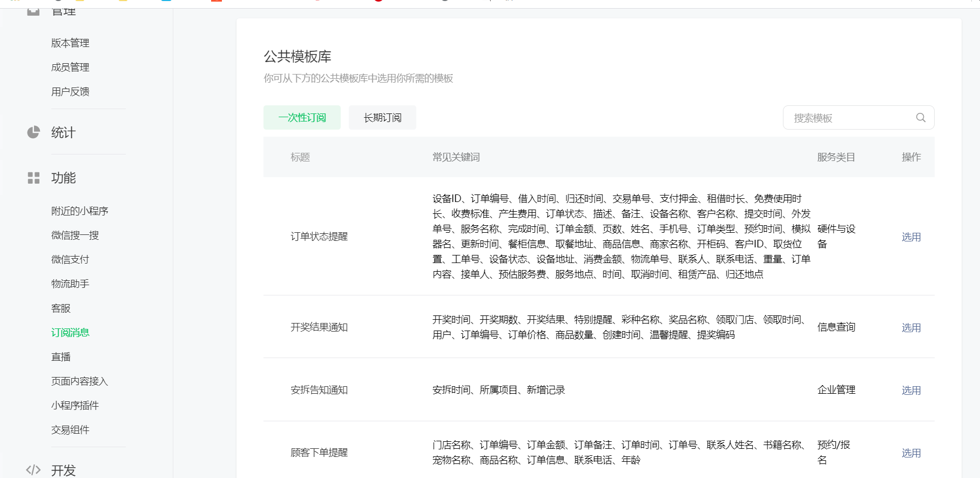Switch to the 长期订阅 tab
Screen dimensions: 980x478
(382, 118)
